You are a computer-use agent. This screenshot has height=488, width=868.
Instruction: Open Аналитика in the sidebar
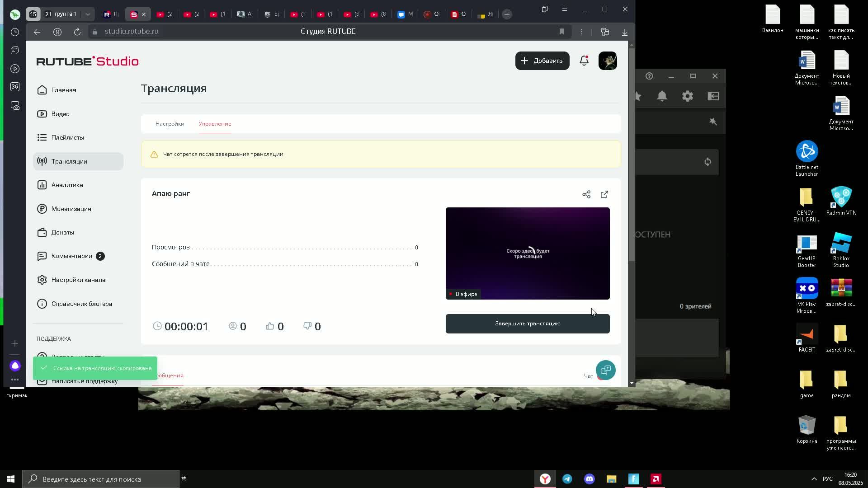(67, 185)
